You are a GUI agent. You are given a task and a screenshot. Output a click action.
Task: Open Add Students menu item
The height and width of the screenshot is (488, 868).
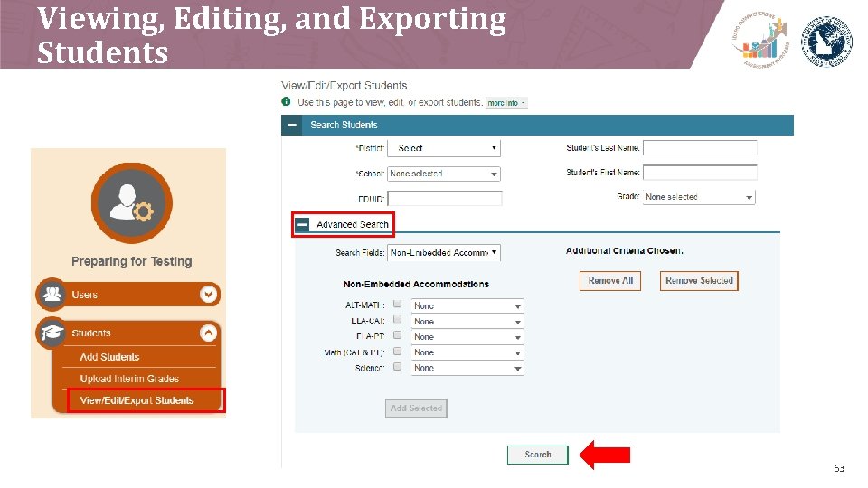109,357
